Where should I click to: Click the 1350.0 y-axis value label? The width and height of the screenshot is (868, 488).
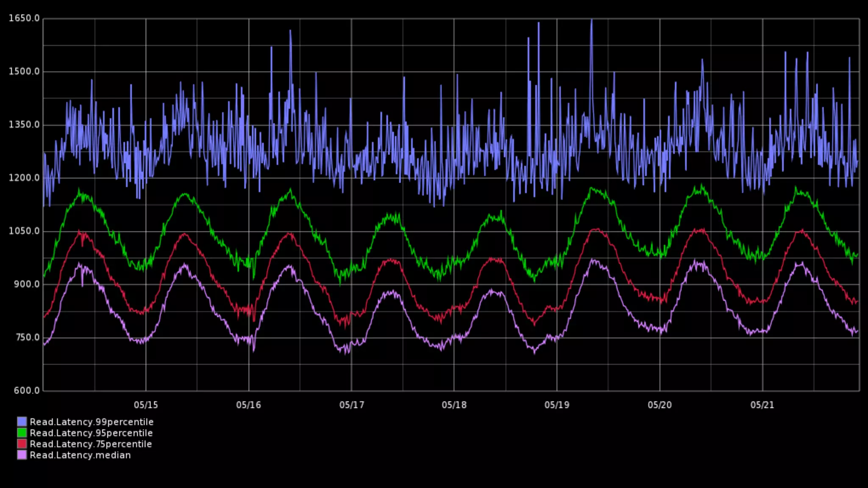tap(24, 125)
